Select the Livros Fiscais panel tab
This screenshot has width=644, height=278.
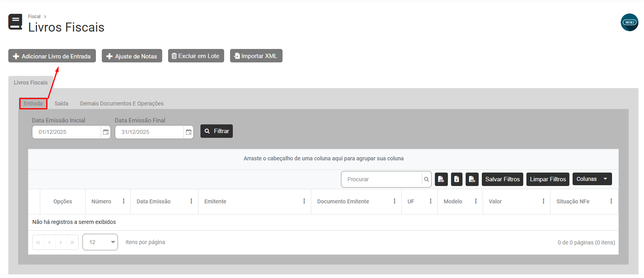coord(31,83)
